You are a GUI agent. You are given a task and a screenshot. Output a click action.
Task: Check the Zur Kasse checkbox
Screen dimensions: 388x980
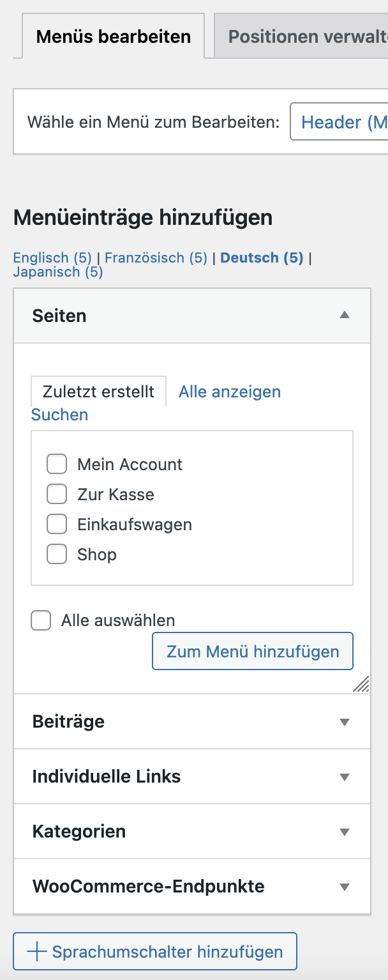57,494
